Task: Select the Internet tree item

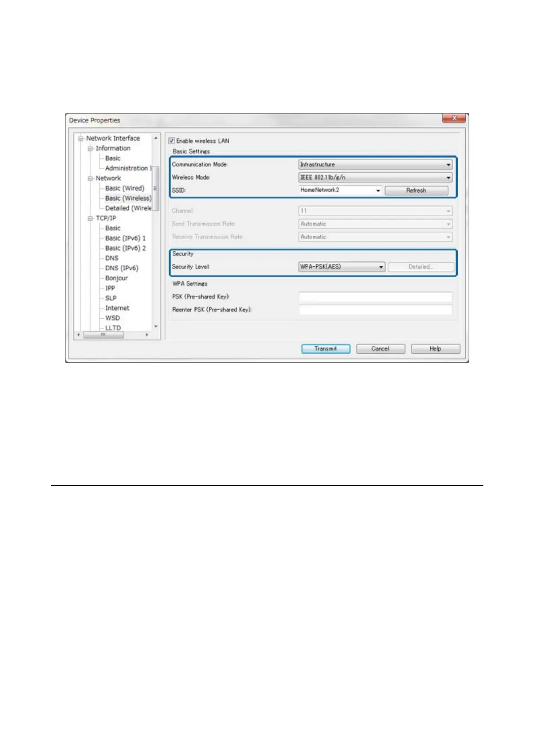Action: click(117, 308)
